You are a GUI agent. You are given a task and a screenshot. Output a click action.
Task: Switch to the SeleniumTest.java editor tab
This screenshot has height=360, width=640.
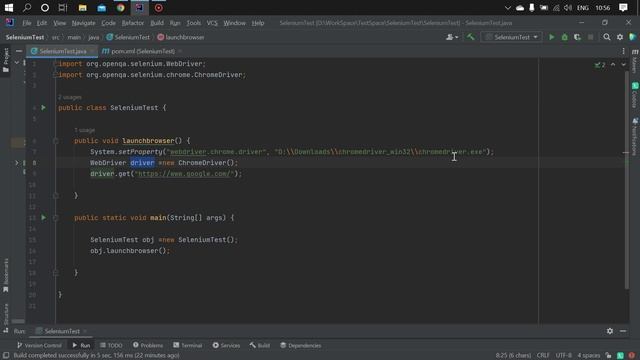[62, 51]
